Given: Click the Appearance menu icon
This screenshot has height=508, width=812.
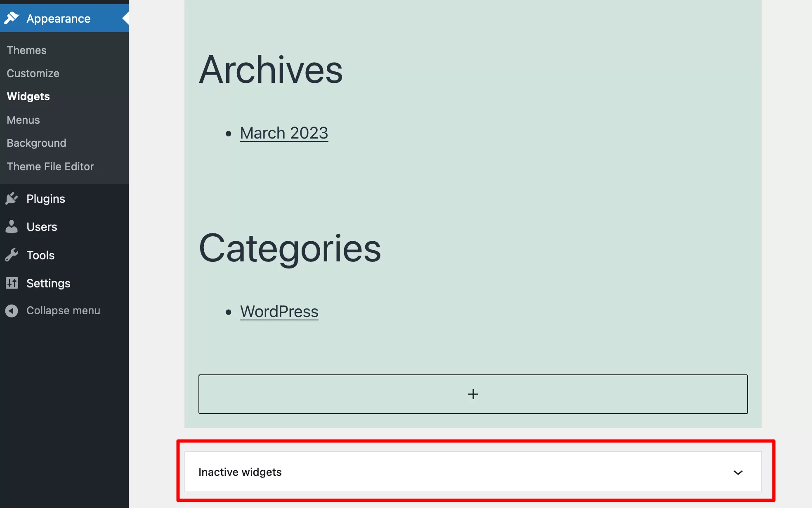Looking at the screenshot, I should pyautogui.click(x=12, y=19).
